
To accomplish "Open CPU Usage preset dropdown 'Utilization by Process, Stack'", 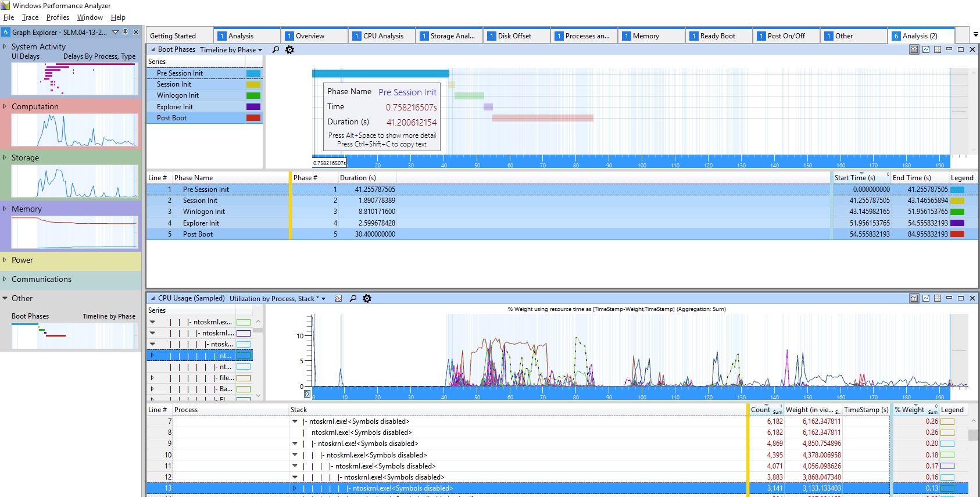I will point(278,299).
